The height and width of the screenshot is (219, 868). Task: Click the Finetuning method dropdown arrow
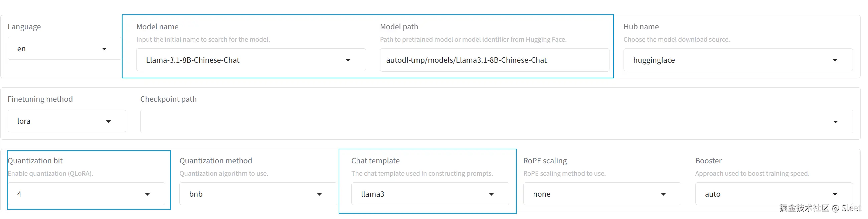pos(108,121)
